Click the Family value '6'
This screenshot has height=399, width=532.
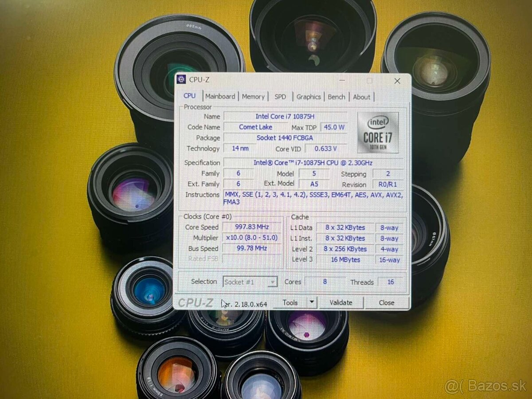[x=239, y=173]
